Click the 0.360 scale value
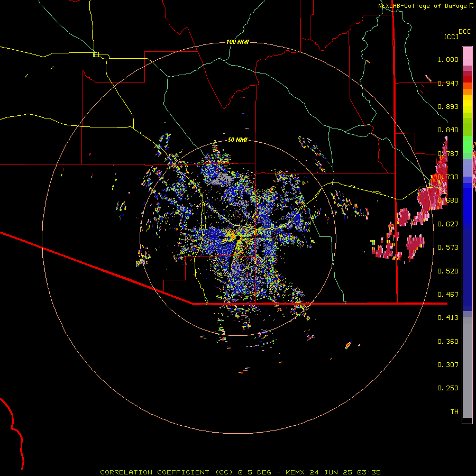 [x=448, y=342]
